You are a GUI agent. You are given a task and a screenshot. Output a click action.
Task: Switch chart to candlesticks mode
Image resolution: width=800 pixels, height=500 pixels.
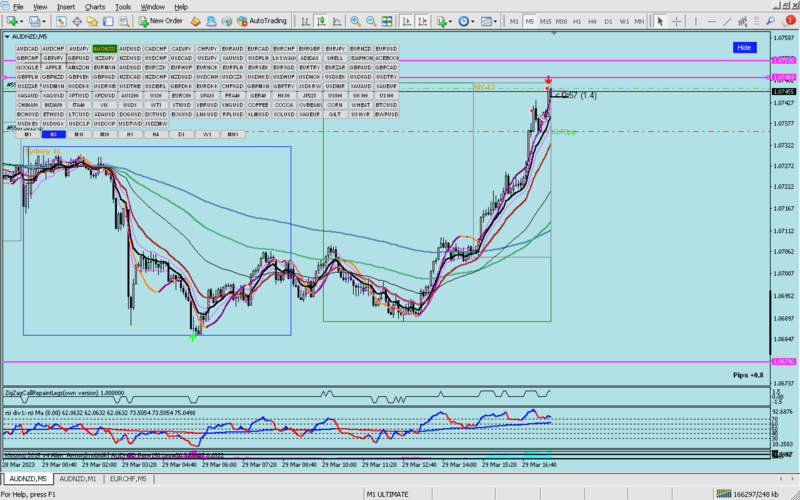[321, 21]
